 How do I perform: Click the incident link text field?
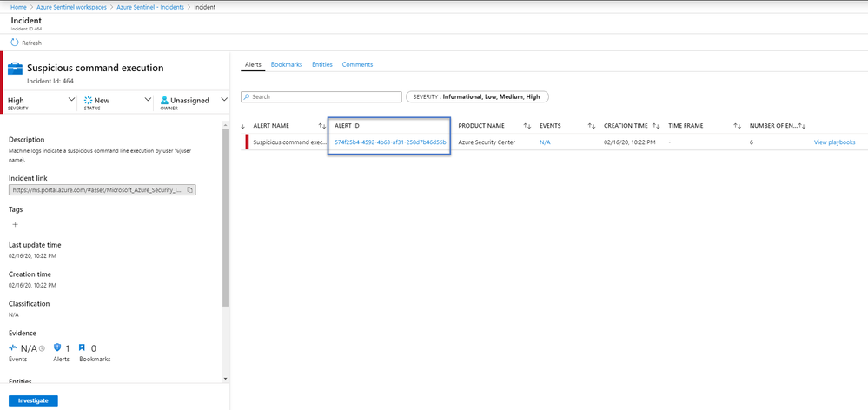103,189
